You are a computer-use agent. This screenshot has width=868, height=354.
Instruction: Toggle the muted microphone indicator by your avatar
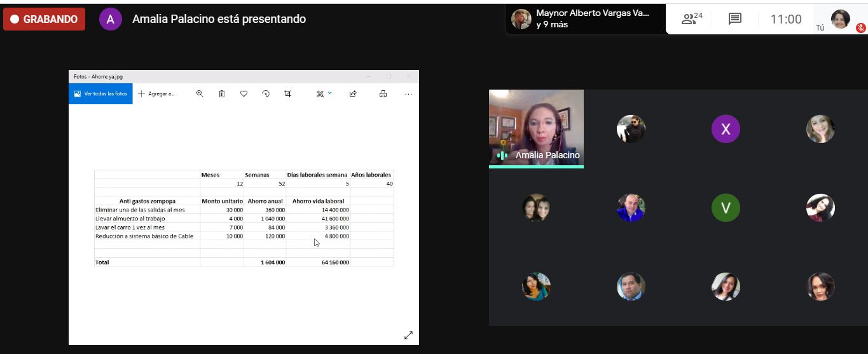(860, 27)
